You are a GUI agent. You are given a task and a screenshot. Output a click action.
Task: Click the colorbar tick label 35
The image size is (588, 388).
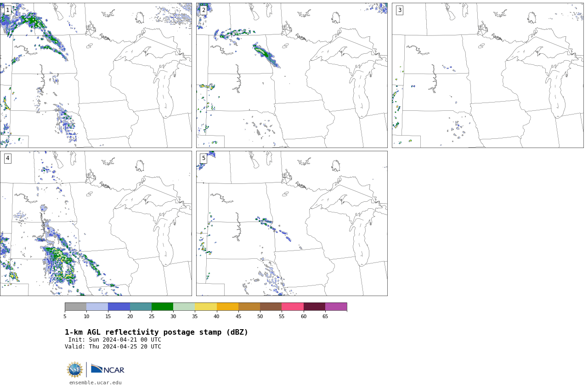pyautogui.click(x=195, y=316)
